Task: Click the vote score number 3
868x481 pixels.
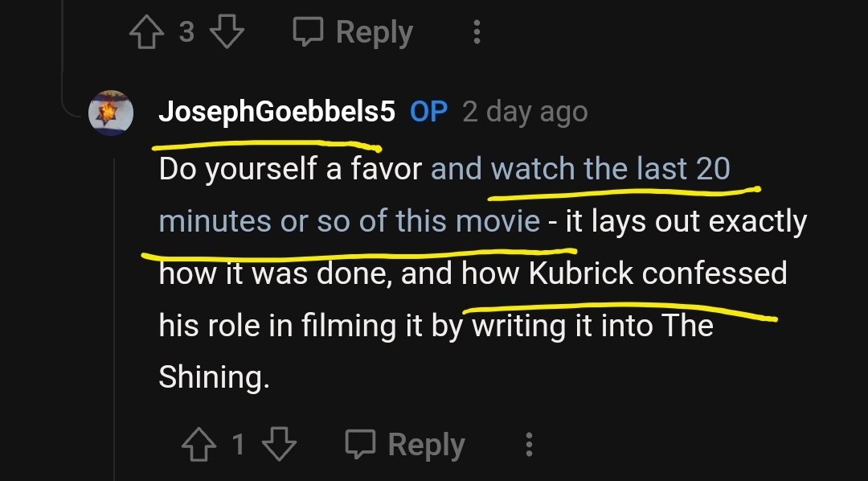Action: 186,32
